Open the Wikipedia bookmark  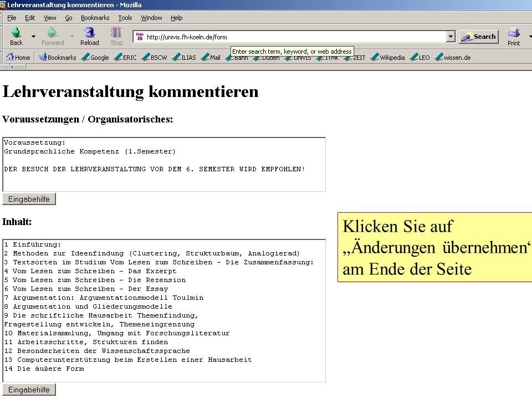tap(388, 57)
